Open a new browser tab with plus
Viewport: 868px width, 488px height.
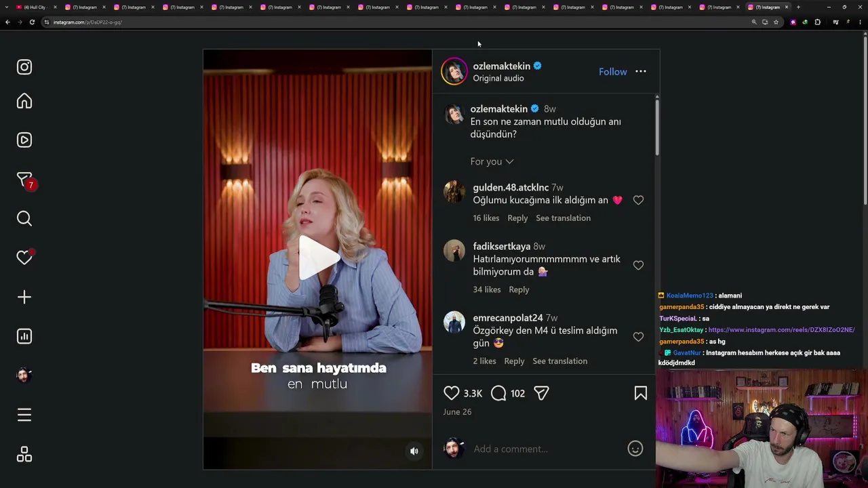798,7
